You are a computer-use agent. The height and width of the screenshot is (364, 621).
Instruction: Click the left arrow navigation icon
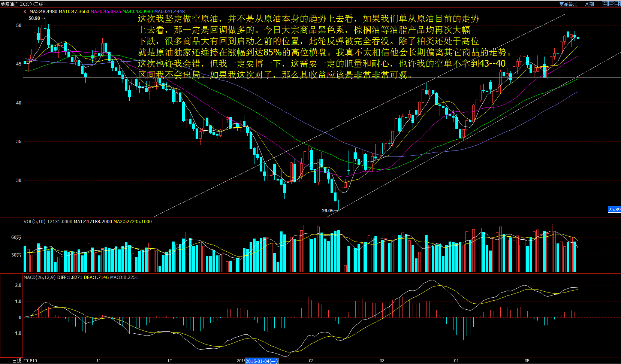[x=605, y=4]
